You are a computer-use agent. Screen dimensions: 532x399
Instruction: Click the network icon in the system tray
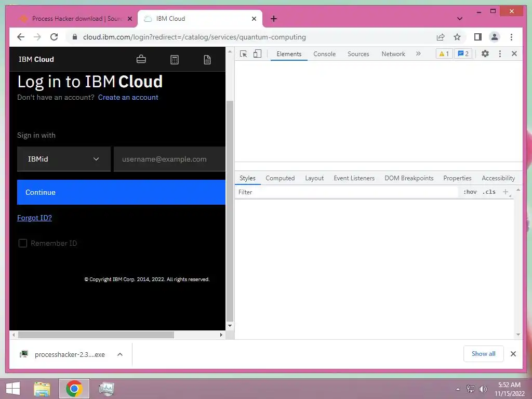tap(471, 389)
